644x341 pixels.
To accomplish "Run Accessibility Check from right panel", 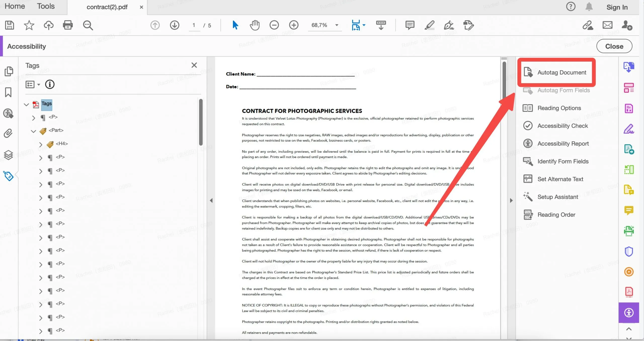I will (563, 126).
